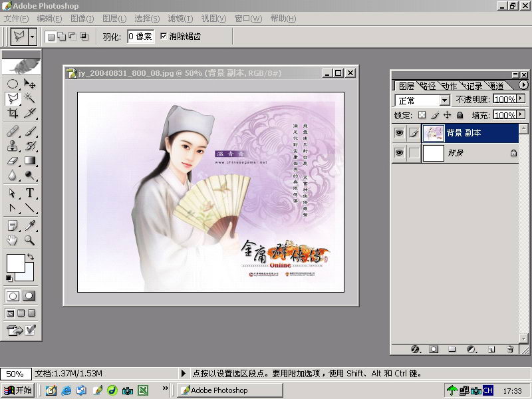
Task: Delete layer using the trash icon
Action: (x=510, y=348)
